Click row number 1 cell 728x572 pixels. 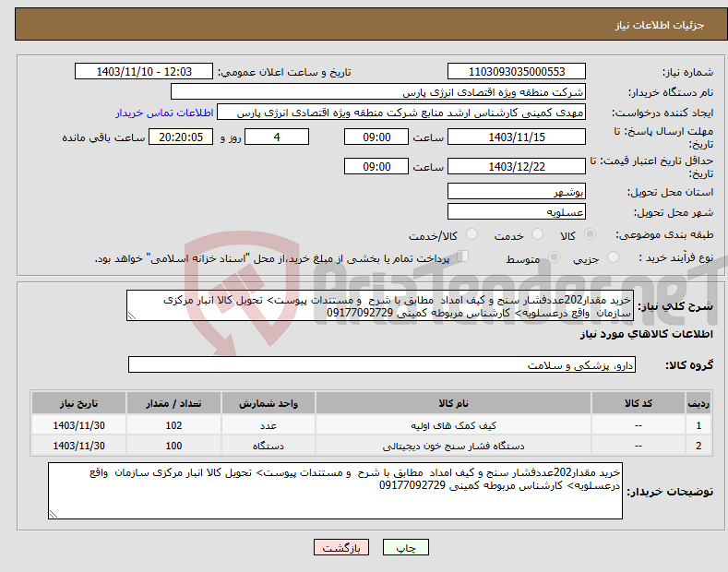[x=698, y=425]
